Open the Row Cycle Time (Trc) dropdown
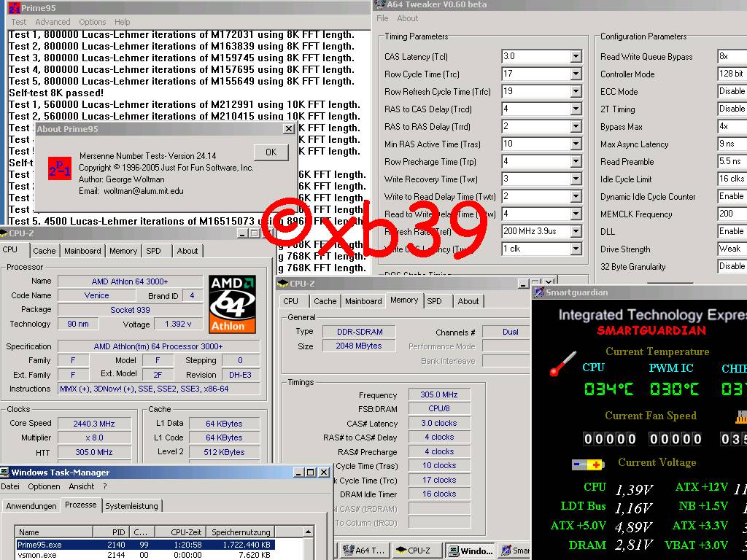This screenshot has height=560, width=747. tap(576, 74)
